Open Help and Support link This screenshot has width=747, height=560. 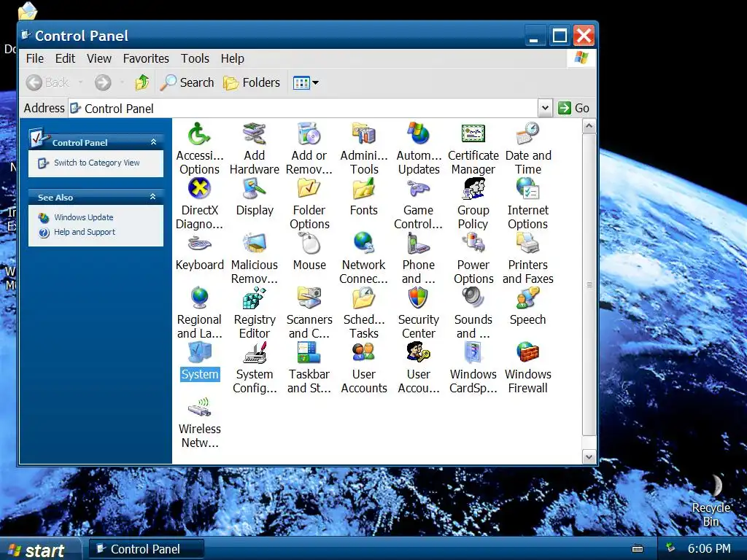(x=85, y=232)
